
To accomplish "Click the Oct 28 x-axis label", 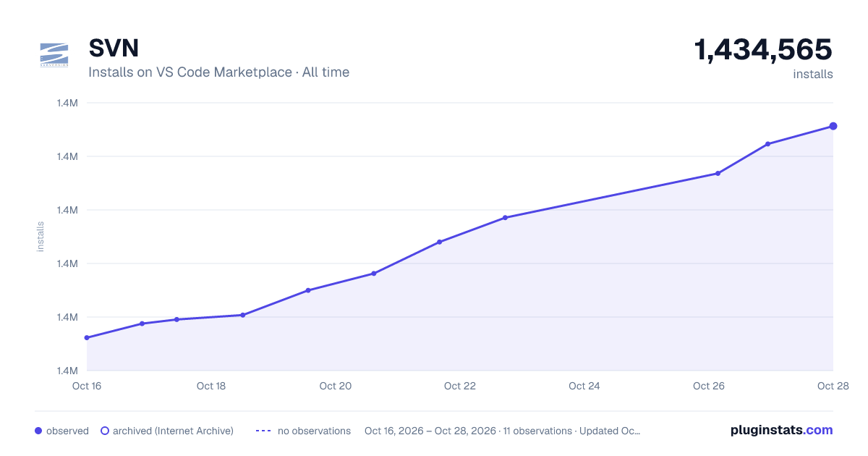I will pos(832,386).
